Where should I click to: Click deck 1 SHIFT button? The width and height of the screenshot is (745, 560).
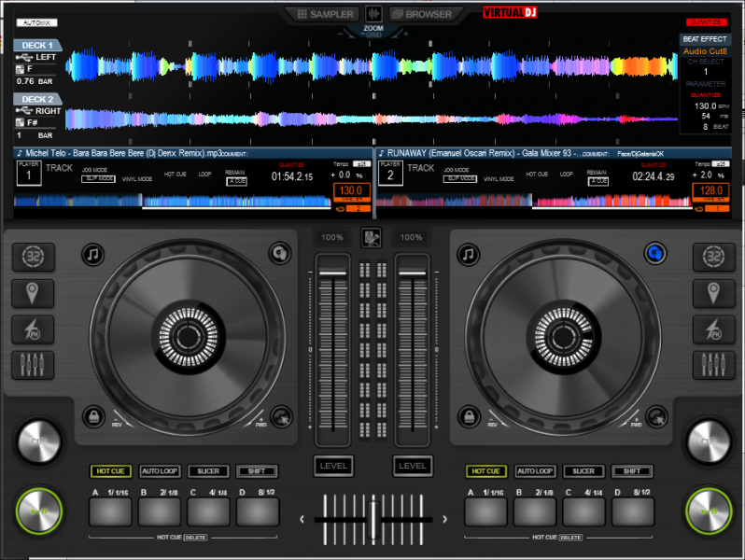(x=257, y=471)
